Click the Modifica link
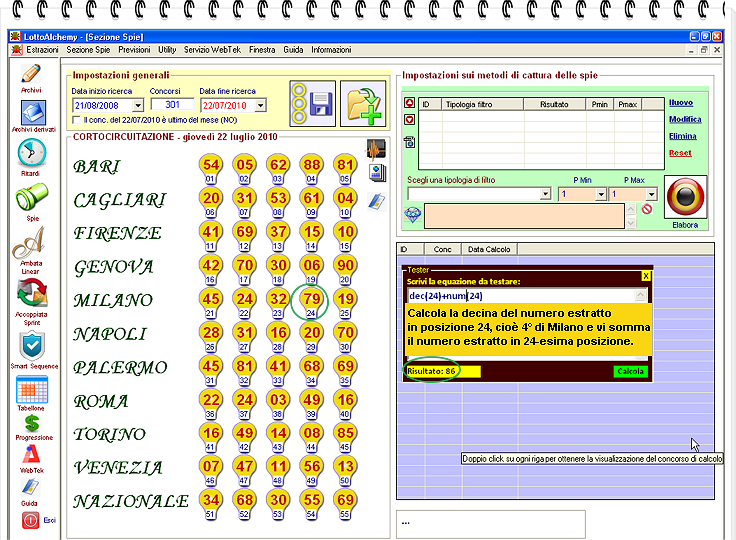 coord(685,119)
